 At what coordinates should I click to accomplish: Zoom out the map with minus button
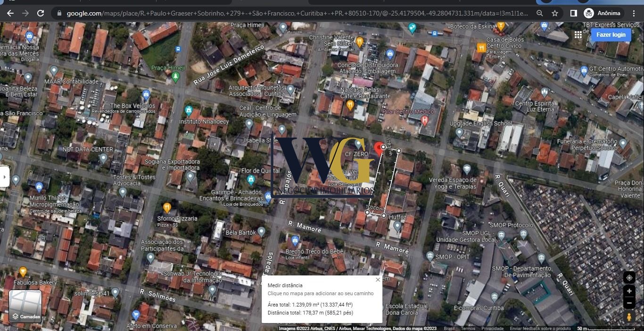tap(629, 304)
